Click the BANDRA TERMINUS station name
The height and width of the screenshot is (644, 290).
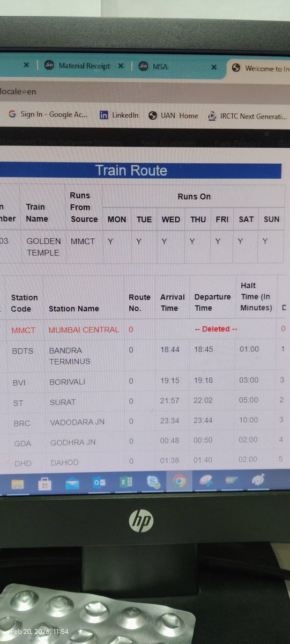(70, 356)
